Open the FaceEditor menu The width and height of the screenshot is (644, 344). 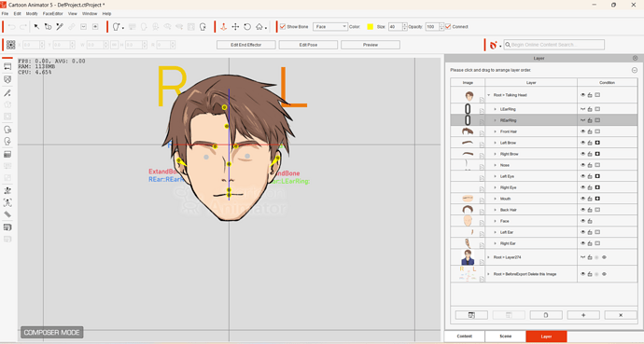pos(53,14)
